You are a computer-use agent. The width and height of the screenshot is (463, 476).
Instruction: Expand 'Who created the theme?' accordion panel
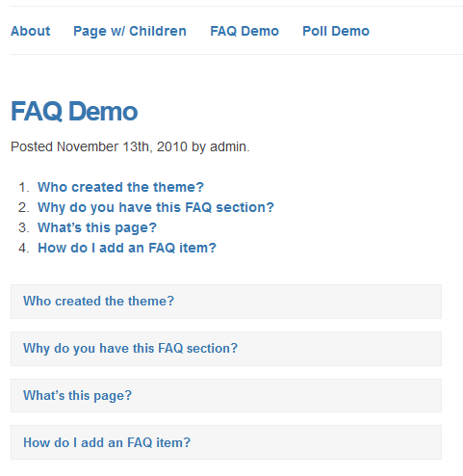226,302
